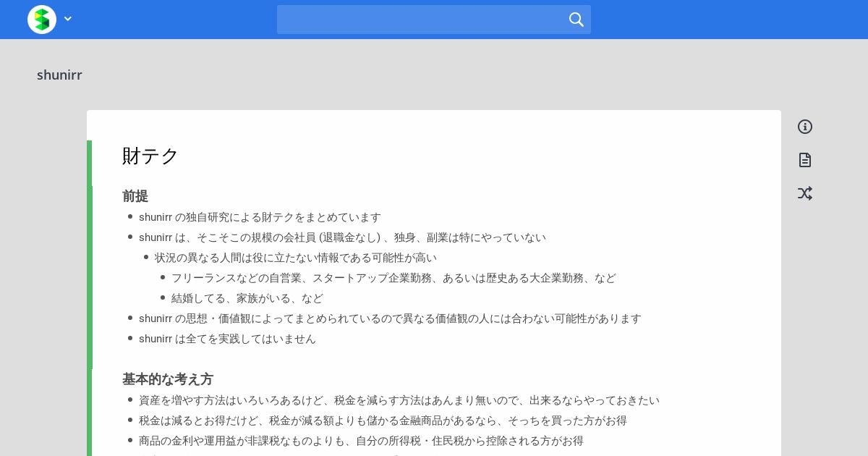Click the line about 独自研究による財テク
868x456 pixels.
[x=260, y=217]
